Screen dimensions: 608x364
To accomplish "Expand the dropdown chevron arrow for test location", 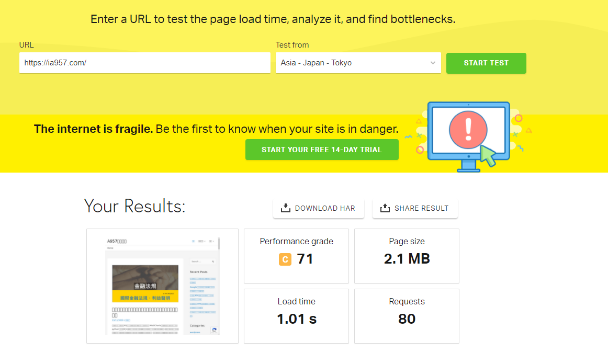I will pyautogui.click(x=433, y=63).
